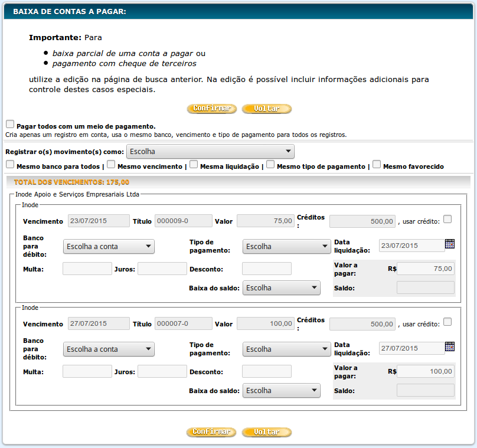Check 'Pagar todos com um meio de pagamento'

pyautogui.click(x=10, y=125)
